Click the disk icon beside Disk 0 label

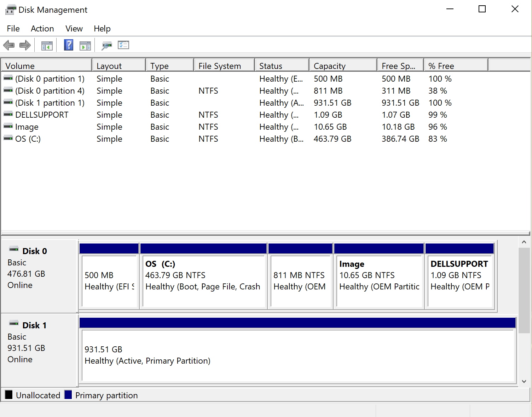point(14,249)
